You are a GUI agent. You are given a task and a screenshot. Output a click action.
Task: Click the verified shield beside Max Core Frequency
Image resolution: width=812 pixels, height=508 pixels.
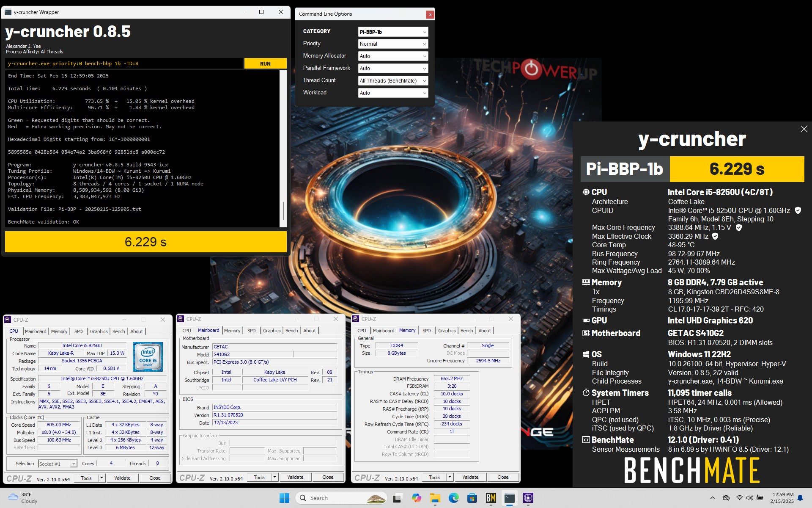(738, 227)
